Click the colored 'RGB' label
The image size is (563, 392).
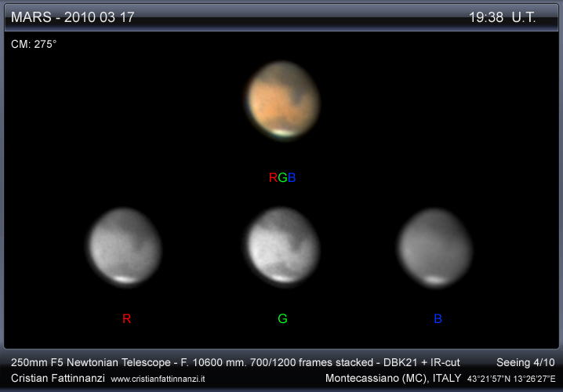282,177
